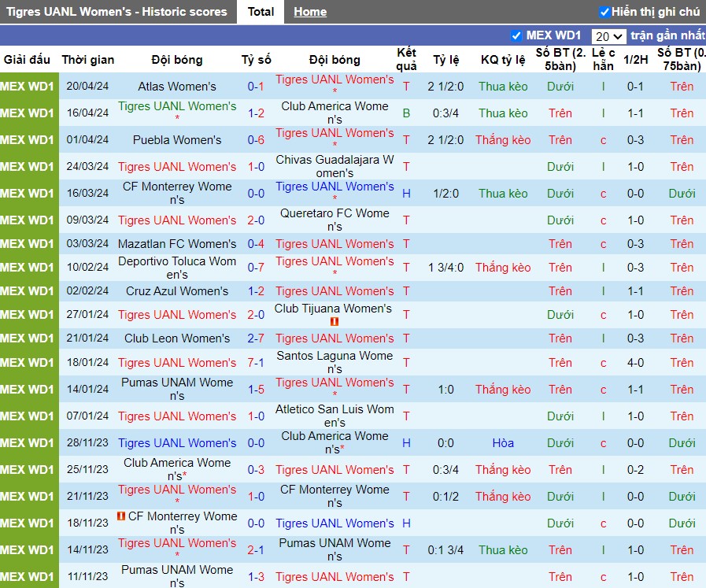The height and width of the screenshot is (588, 706).
Task: Click the Hòa result on 28/11/23
Action: click(503, 442)
